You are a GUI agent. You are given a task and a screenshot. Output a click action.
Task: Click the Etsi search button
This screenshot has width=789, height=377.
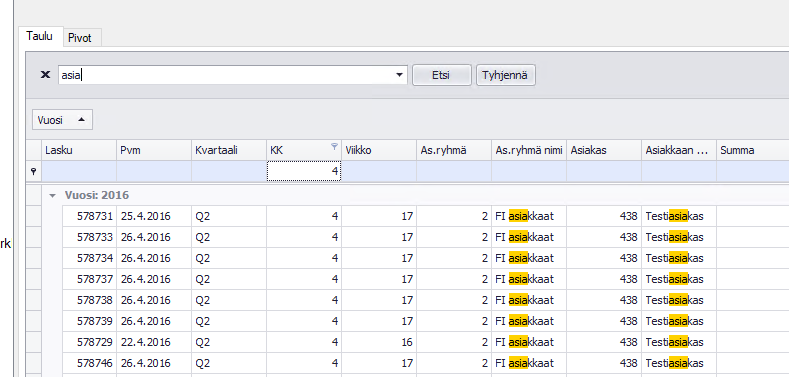click(x=442, y=76)
